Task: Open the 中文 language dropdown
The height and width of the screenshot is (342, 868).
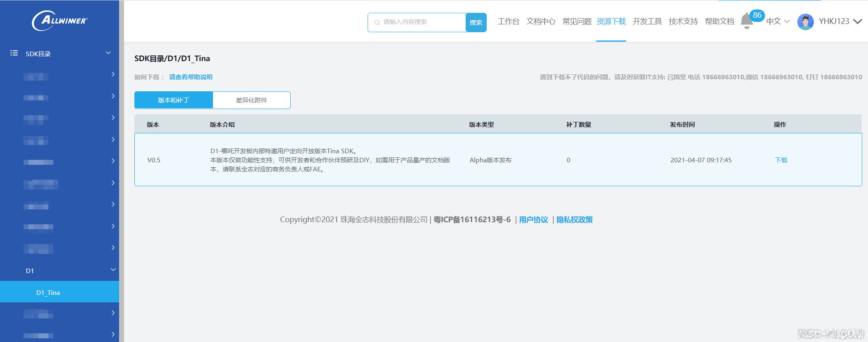Action: [x=778, y=21]
